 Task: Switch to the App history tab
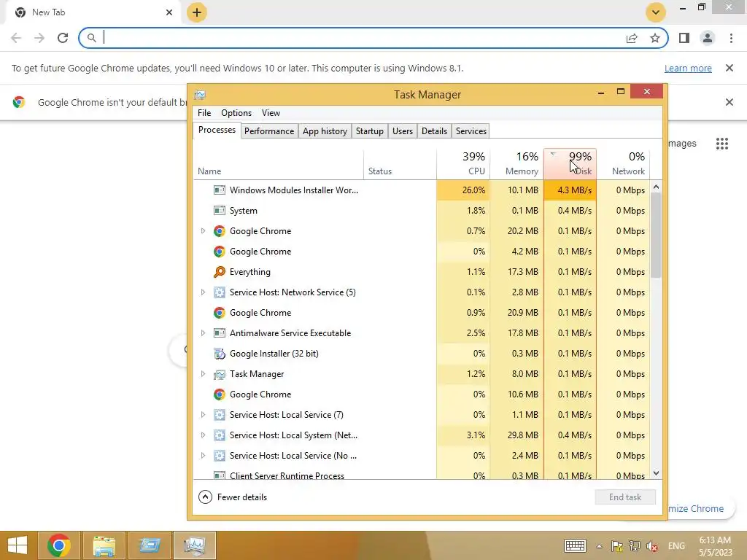pos(325,131)
